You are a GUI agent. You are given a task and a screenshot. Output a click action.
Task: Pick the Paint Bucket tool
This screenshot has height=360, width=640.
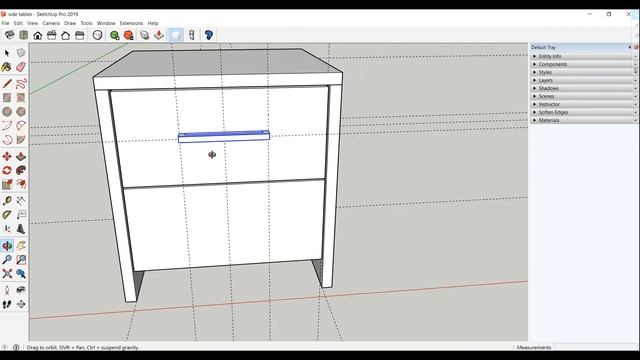click(x=7, y=67)
